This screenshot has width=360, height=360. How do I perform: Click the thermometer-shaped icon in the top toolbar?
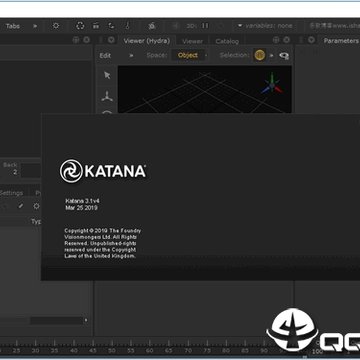tap(127, 26)
